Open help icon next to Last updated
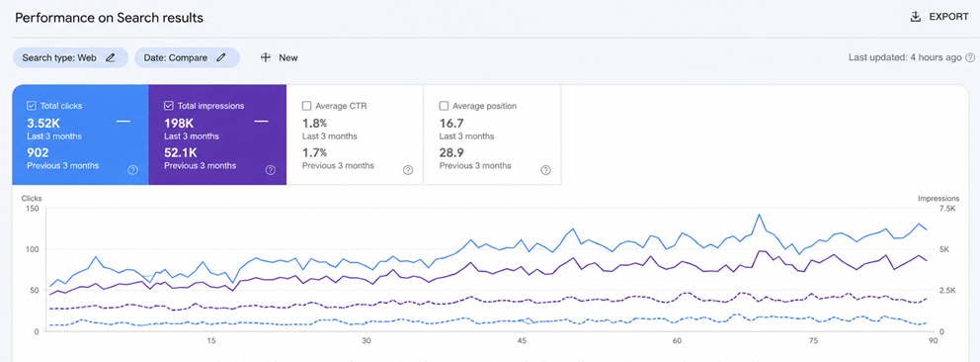Image resolution: width=980 pixels, height=362 pixels. click(970, 57)
